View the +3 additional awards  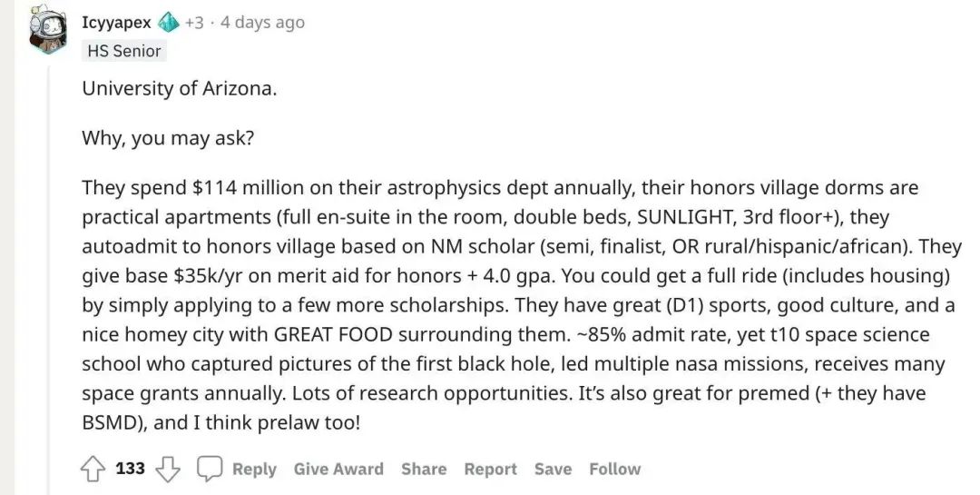pos(193,23)
